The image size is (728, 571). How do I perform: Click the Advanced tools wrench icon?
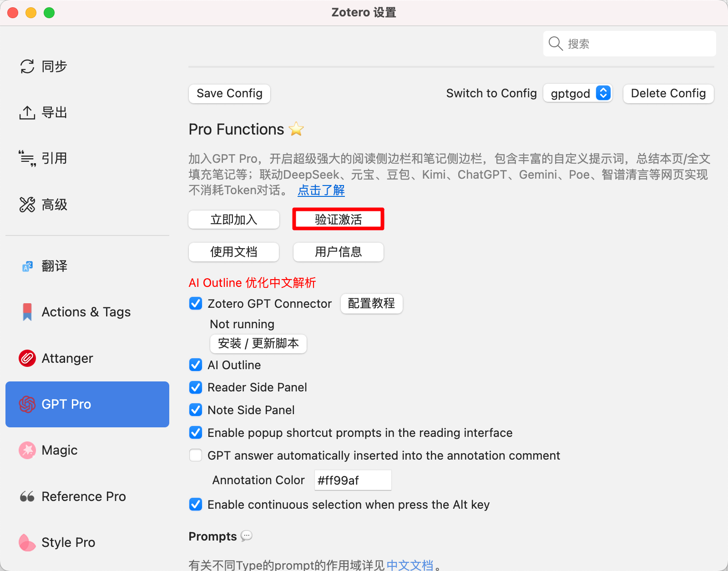(27, 205)
